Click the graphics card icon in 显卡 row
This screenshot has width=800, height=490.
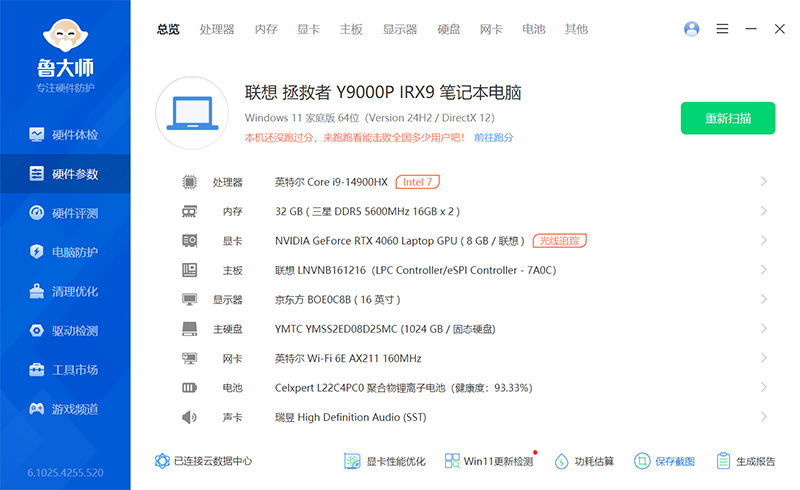(x=189, y=240)
